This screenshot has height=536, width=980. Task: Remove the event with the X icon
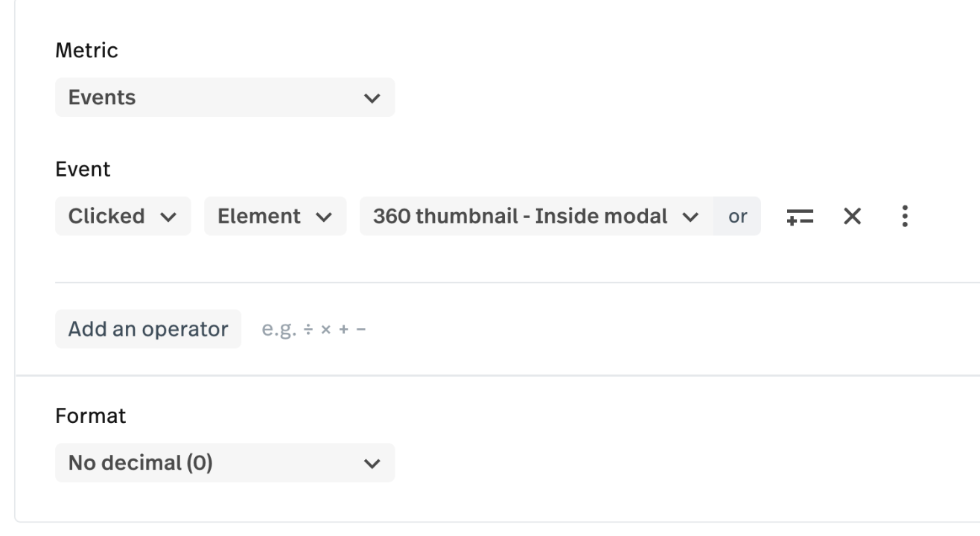pyautogui.click(x=852, y=217)
